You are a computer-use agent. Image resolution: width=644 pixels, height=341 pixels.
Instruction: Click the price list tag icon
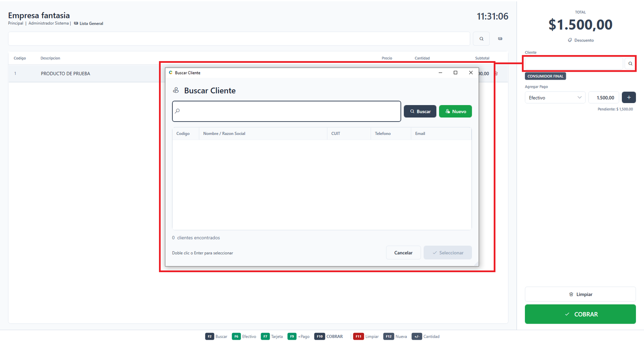pyautogui.click(x=500, y=39)
